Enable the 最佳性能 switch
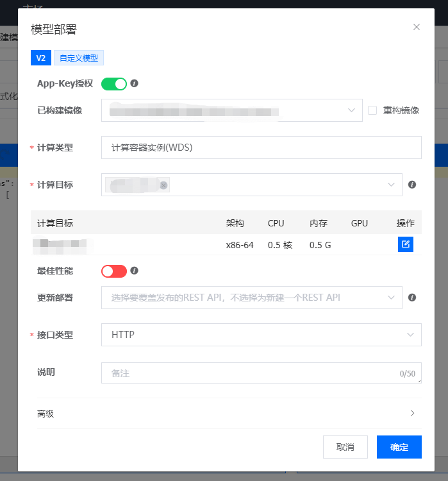 (x=114, y=271)
